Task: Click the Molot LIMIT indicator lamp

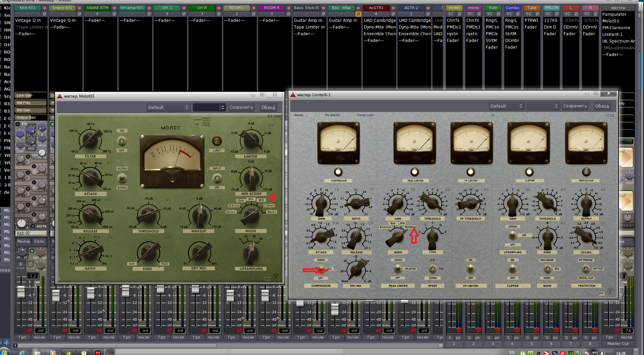Action: [x=217, y=141]
